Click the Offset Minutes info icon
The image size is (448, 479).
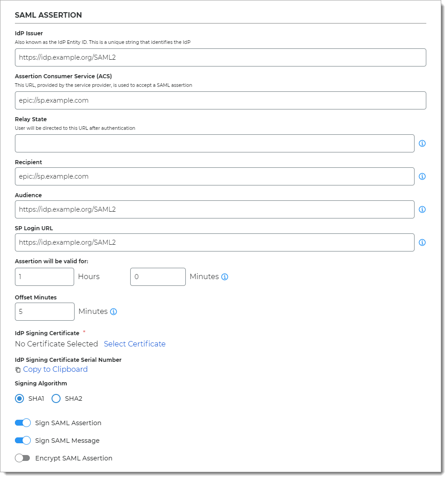(x=113, y=311)
